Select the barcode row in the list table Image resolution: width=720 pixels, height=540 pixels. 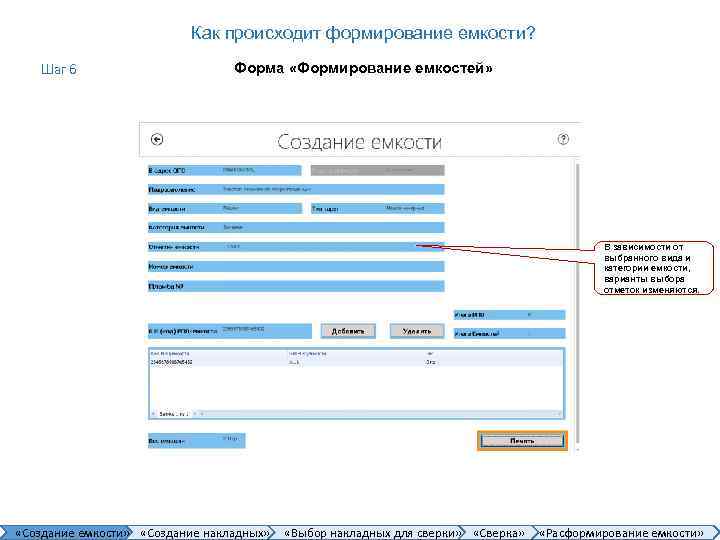pos(356,362)
